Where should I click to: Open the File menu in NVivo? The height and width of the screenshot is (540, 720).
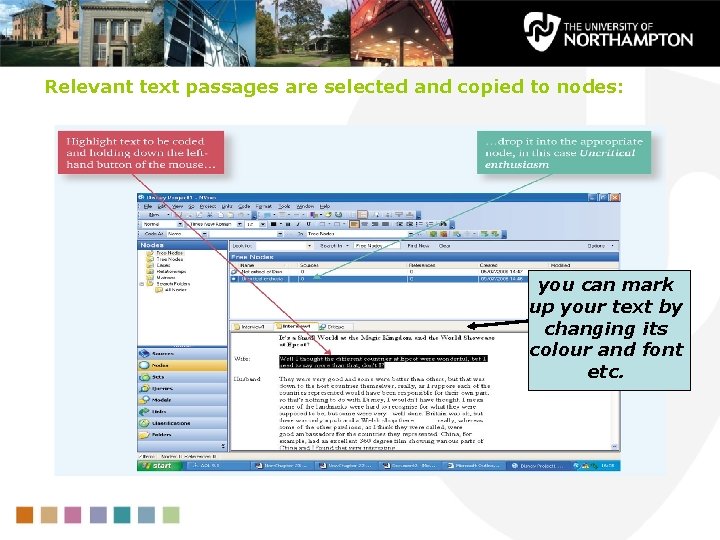tap(147, 206)
